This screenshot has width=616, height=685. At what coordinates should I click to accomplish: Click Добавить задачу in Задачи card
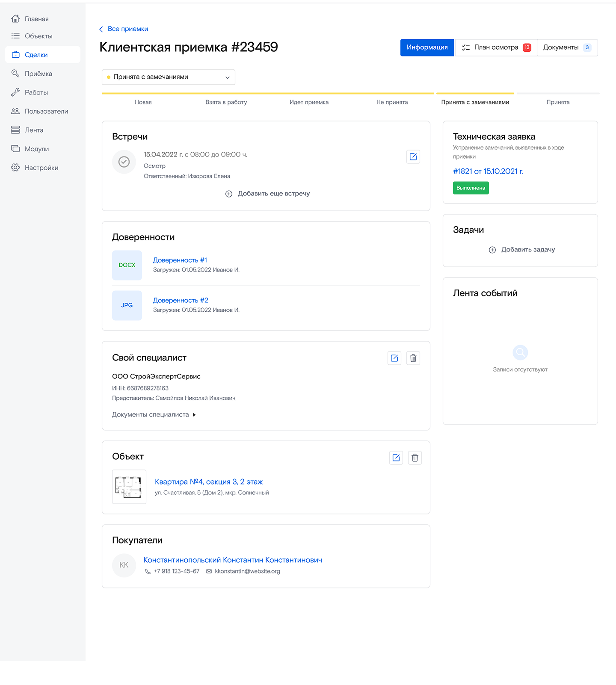click(x=522, y=250)
